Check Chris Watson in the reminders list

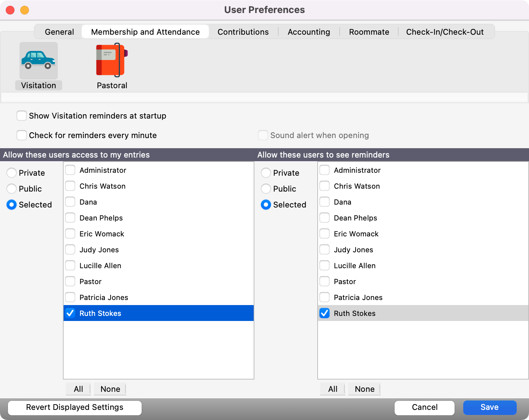[x=324, y=186]
